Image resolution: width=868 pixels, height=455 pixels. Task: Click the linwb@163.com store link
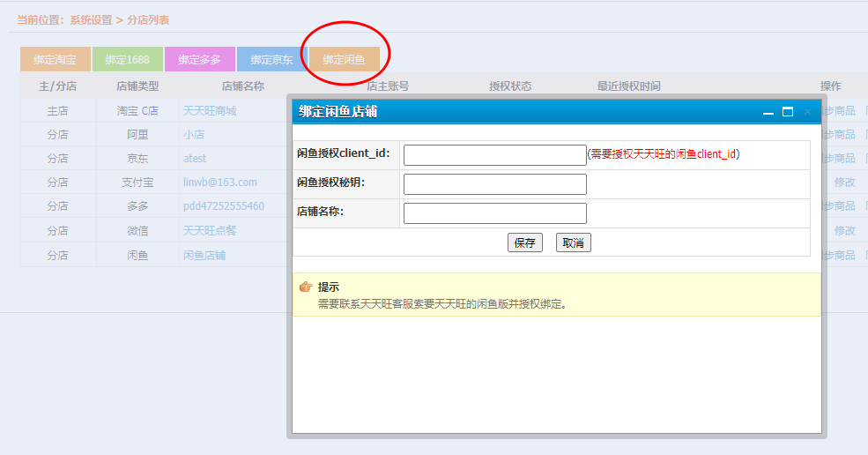tap(220, 183)
